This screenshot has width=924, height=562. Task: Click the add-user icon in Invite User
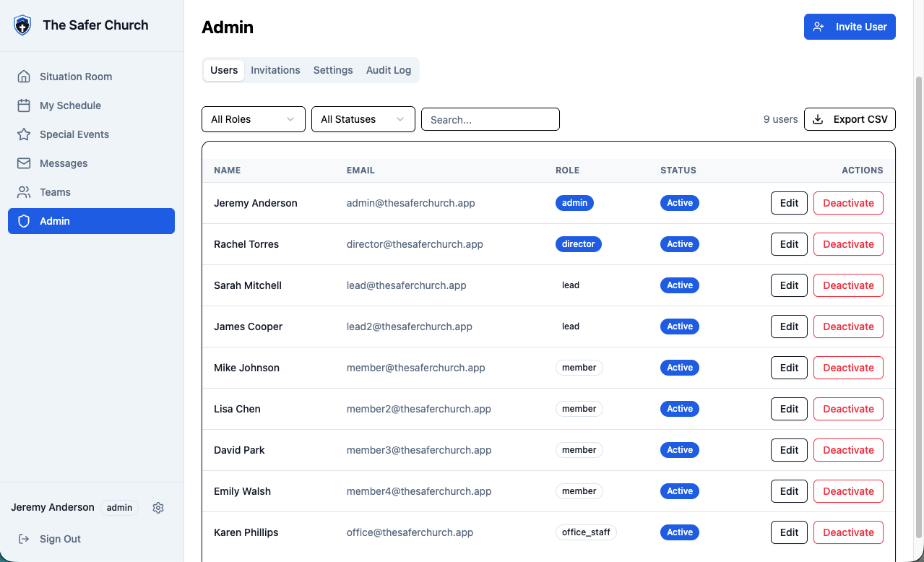click(x=819, y=27)
